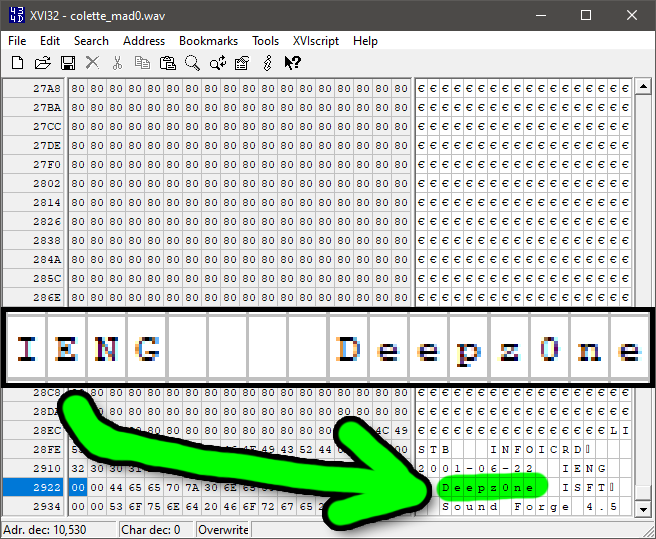The height and width of the screenshot is (539, 656).
Task: Select address row 2814
Action: point(33,202)
